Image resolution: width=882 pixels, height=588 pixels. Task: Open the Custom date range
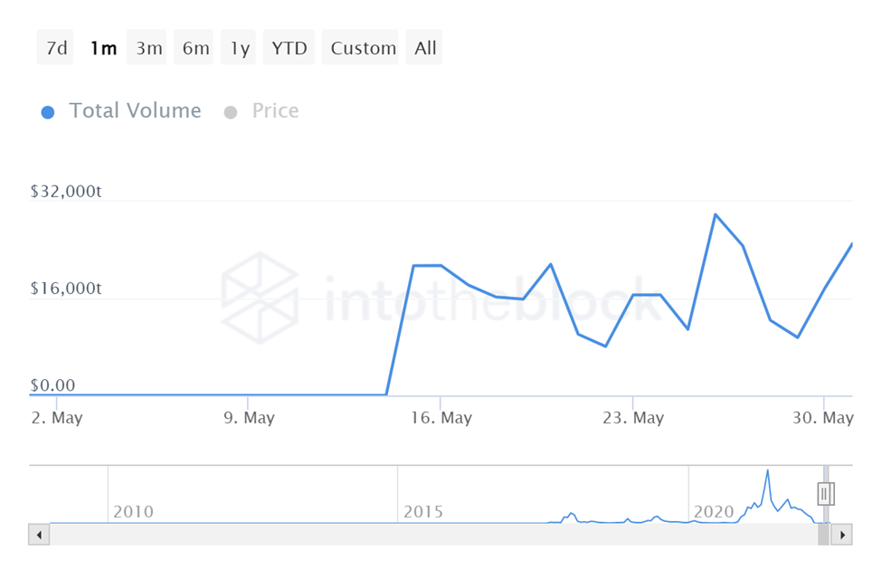coord(363,48)
